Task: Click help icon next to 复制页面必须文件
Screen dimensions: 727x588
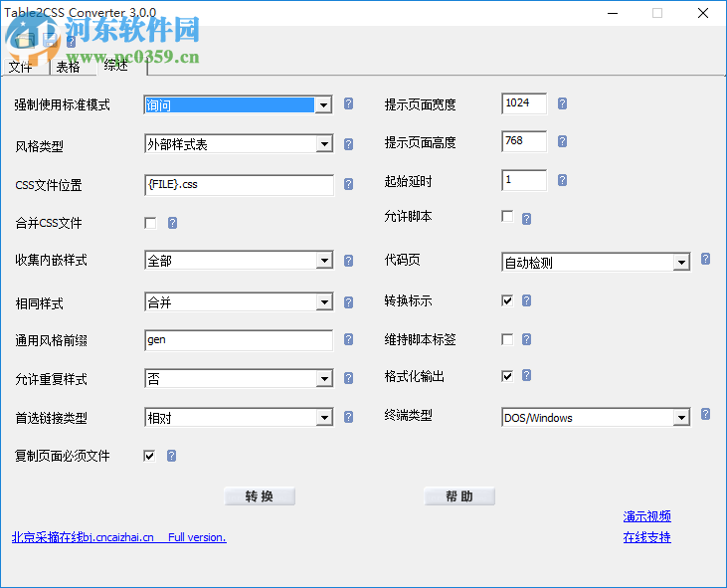Action: (171, 456)
